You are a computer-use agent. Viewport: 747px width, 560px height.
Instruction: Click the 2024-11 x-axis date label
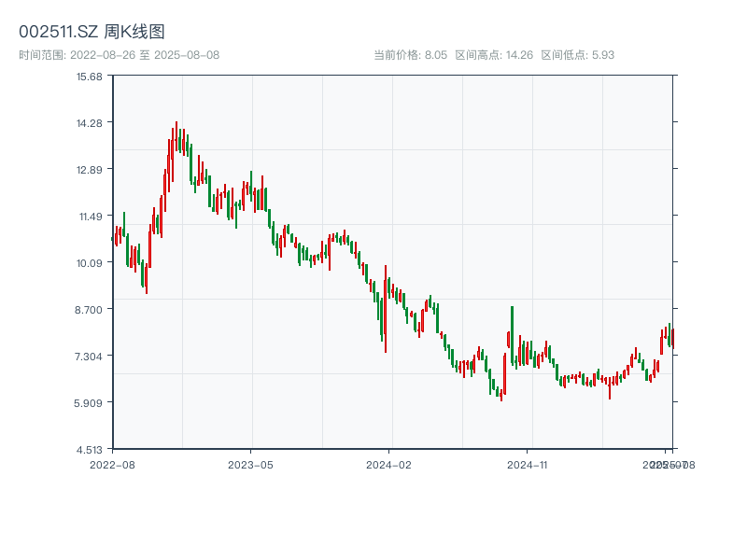529,464
